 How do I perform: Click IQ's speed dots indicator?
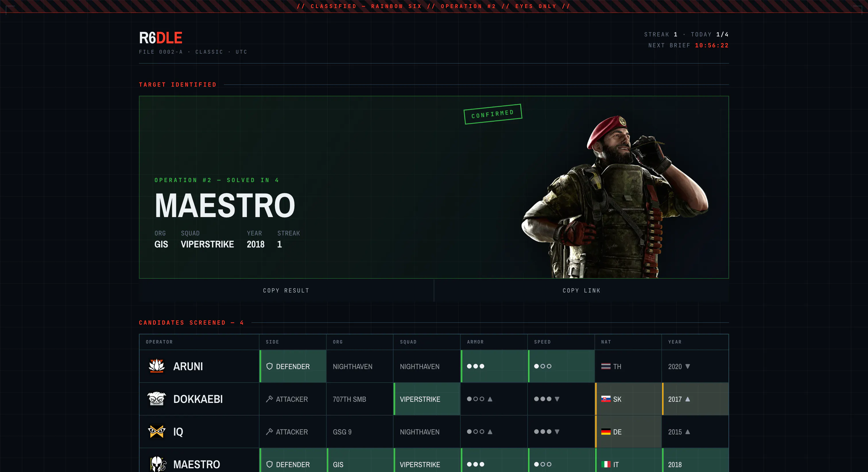(542, 432)
